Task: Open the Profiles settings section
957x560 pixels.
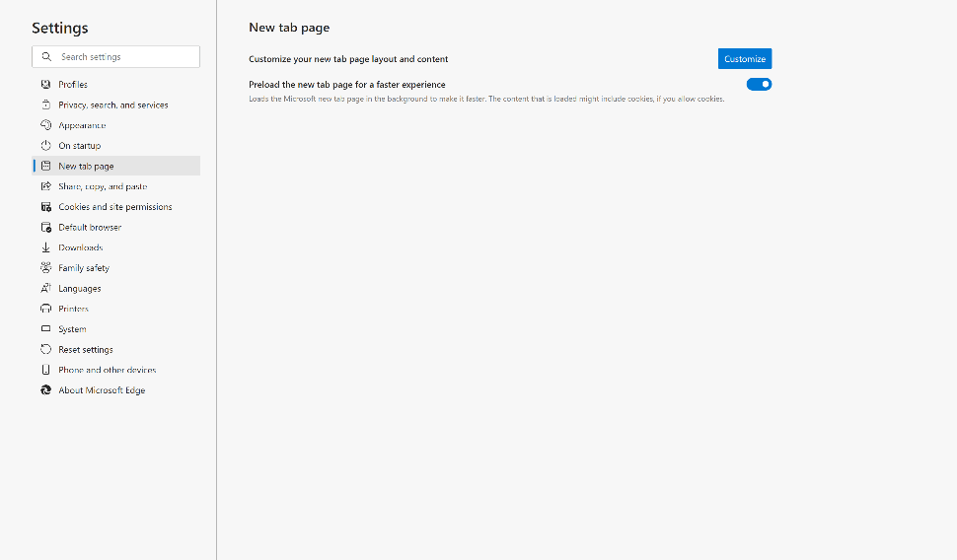Action: (116, 84)
